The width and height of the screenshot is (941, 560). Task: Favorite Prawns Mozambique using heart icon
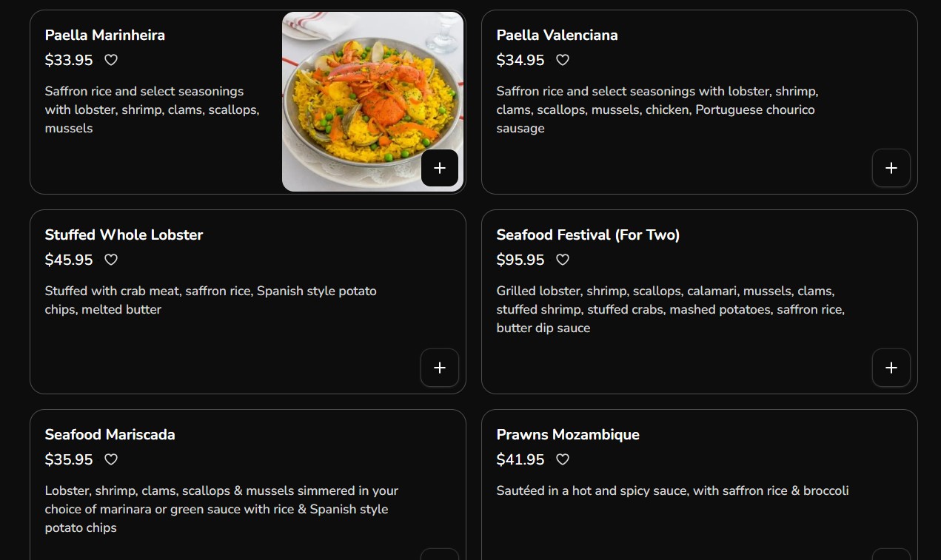(x=563, y=459)
